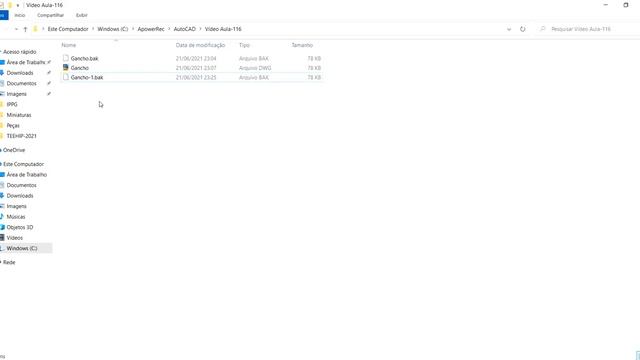Screen dimensions: 640x360
Task: Open pinned Imagens under Acesso rápido
Action: 16,94
